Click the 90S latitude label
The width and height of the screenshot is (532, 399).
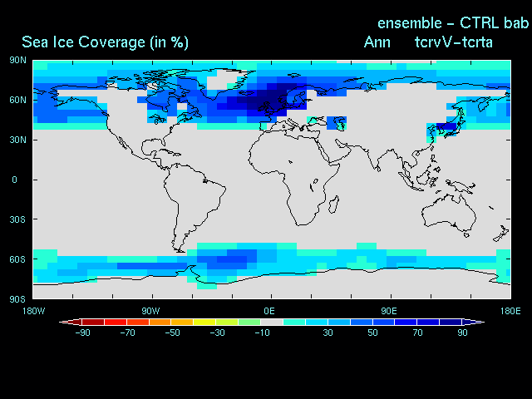click(x=17, y=299)
